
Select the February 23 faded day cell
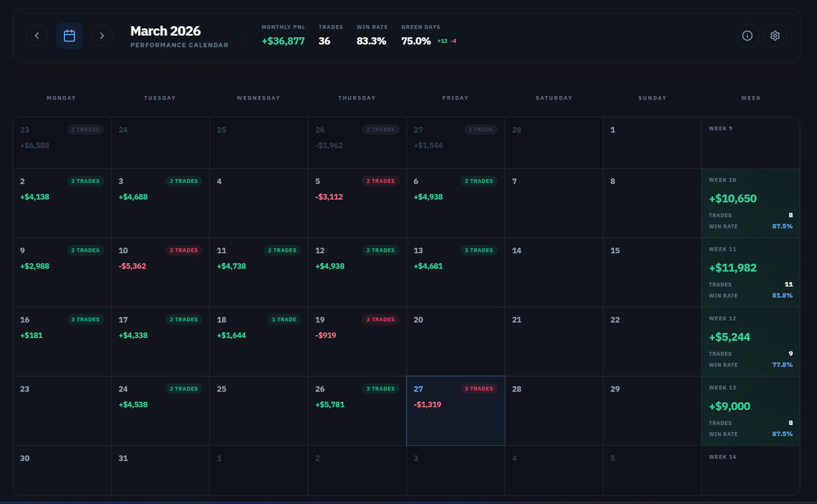[x=62, y=143]
